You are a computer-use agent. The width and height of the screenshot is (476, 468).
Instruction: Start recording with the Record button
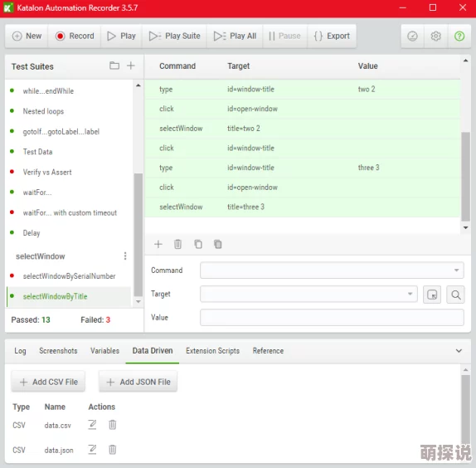tap(75, 36)
